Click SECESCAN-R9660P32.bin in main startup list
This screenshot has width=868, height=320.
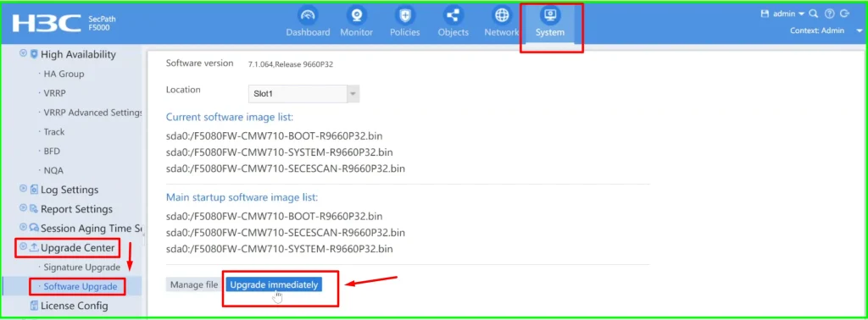tap(286, 232)
